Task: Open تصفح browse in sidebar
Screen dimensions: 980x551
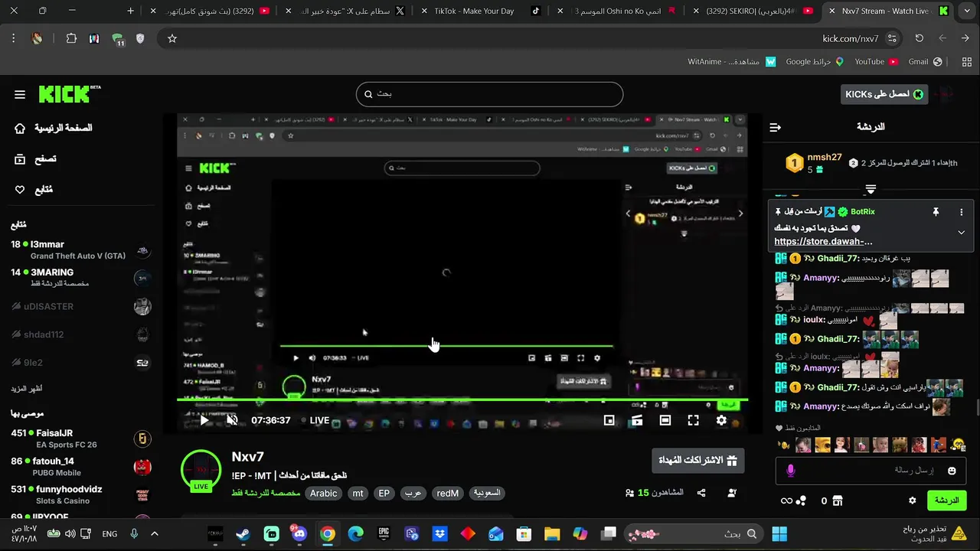Action: (36, 159)
